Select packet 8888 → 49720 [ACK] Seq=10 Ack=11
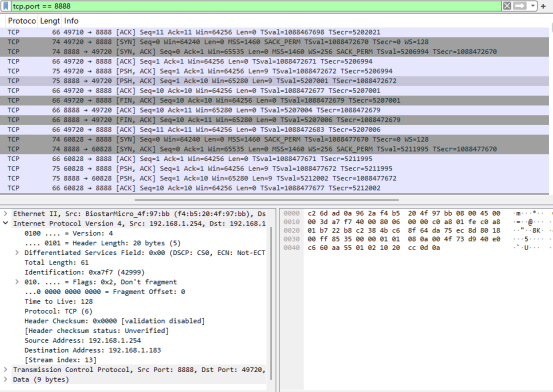The height and width of the screenshot is (392, 553). pos(274,110)
